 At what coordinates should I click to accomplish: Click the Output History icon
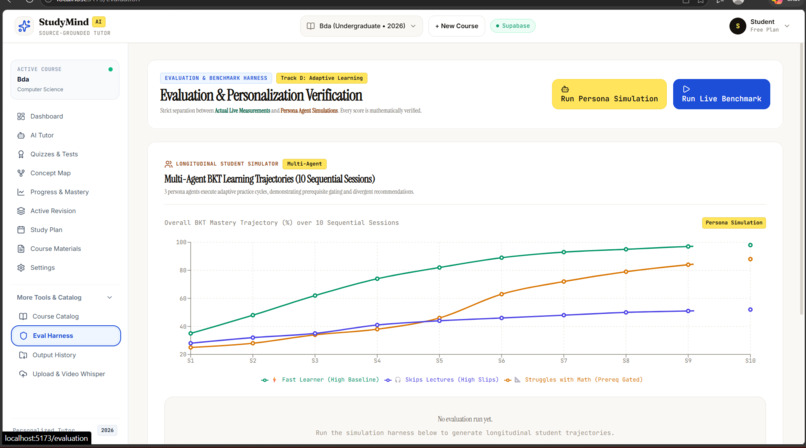pos(23,355)
